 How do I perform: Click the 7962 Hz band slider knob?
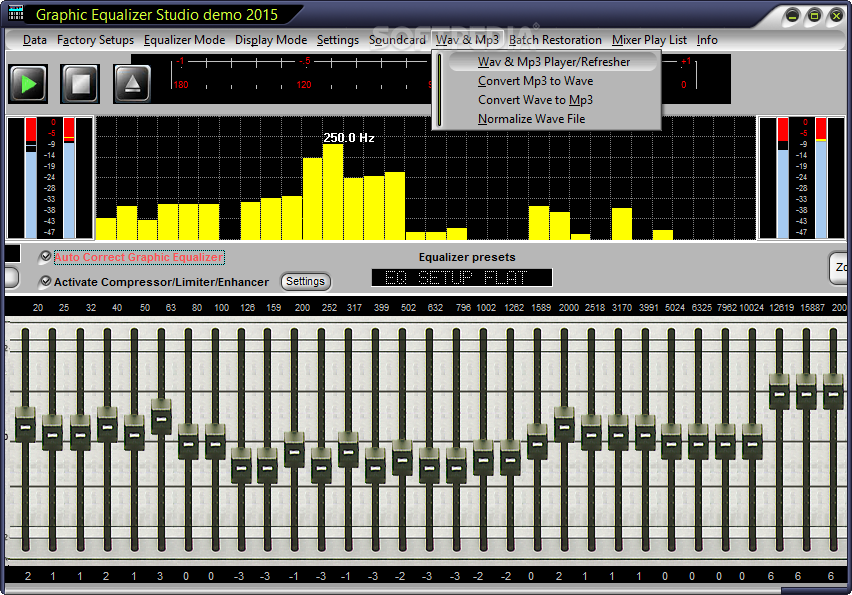coord(725,442)
